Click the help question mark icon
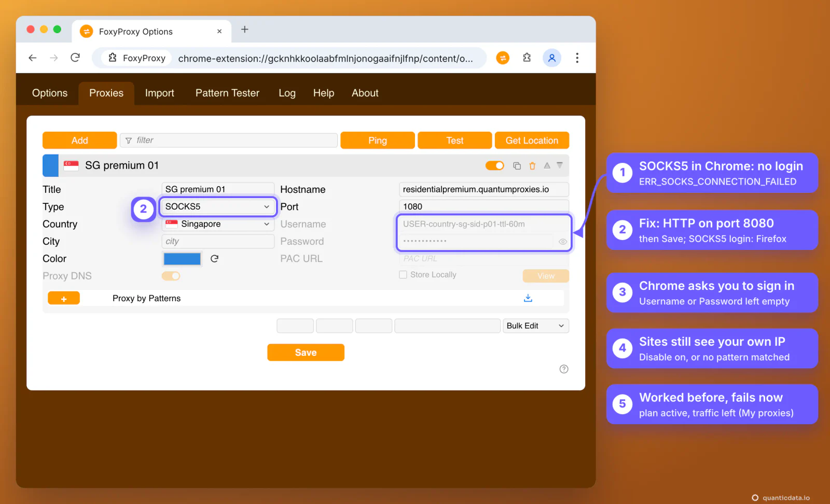Image resolution: width=830 pixels, height=504 pixels. click(x=564, y=369)
